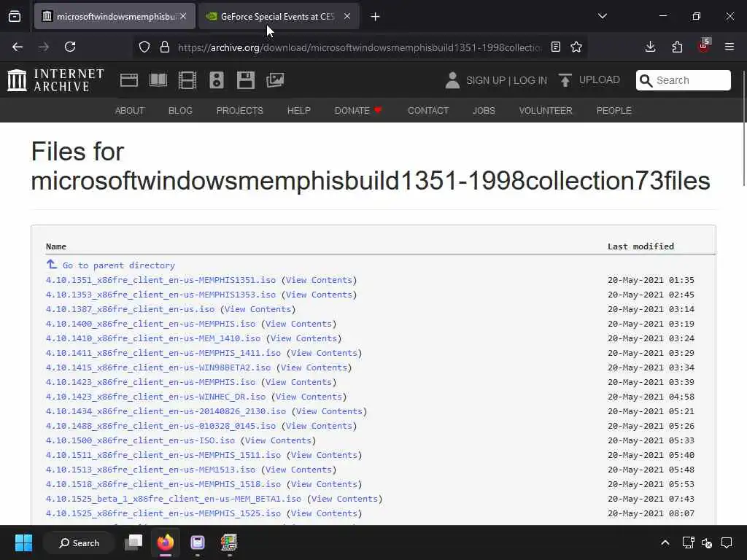Close the GeForce Special Events tab
This screenshot has width=747, height=560.
coord(347,17)
